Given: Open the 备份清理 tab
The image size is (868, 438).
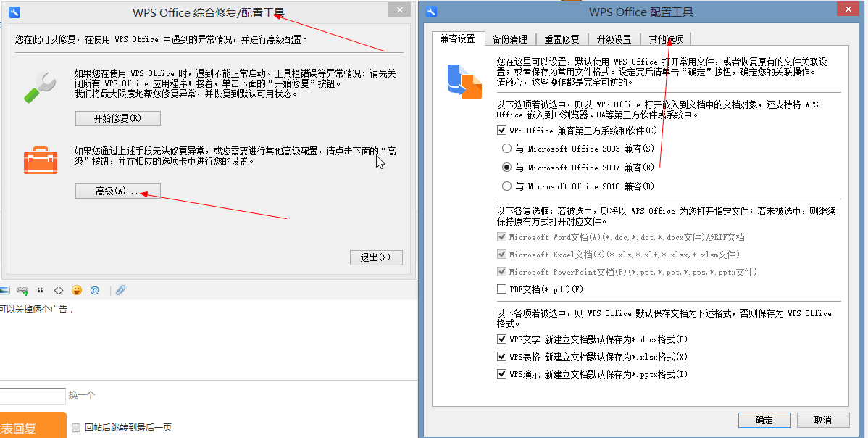Looking at the screenshot, I should (510, 39).
